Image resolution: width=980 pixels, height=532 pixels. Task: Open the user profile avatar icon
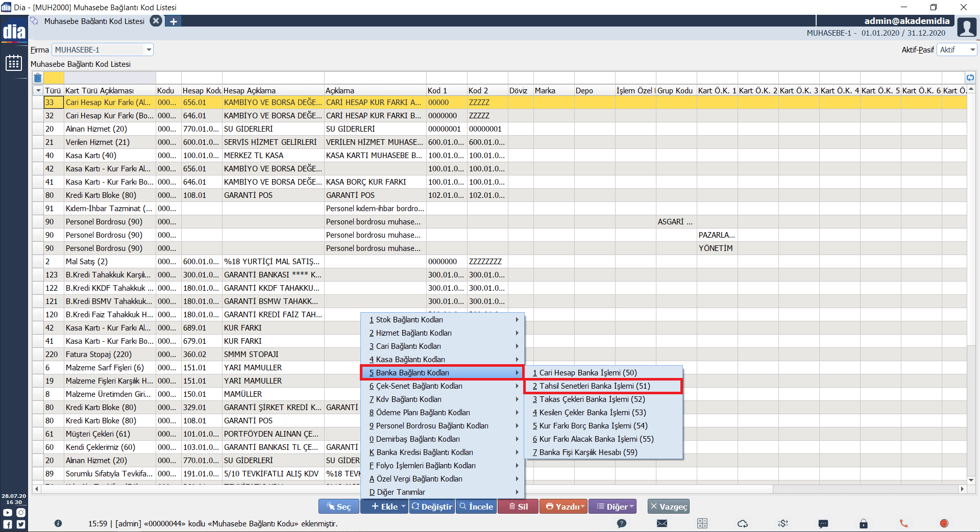[967, 27]
